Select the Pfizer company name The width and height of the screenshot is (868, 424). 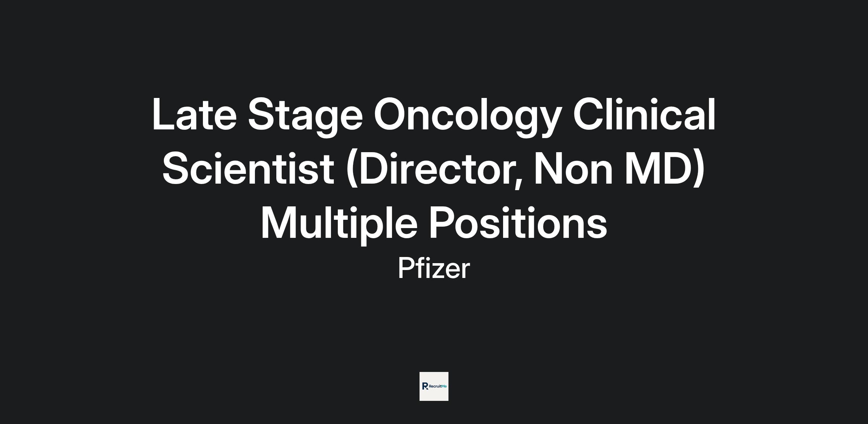[x=434, y=269]
